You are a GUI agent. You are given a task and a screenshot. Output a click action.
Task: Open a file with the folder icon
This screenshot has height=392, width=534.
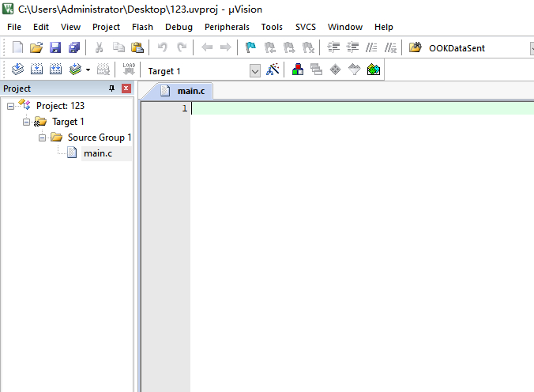[x=36, y=47]
